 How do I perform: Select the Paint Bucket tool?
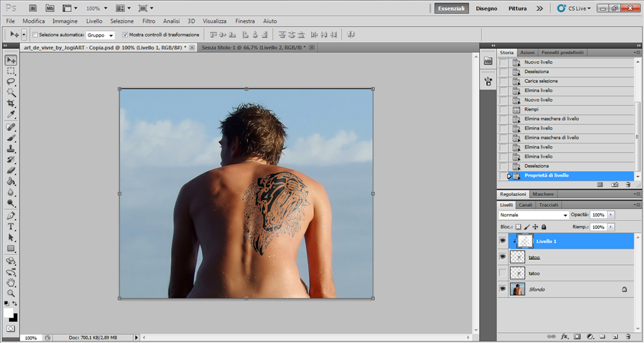tap(11, 181)
